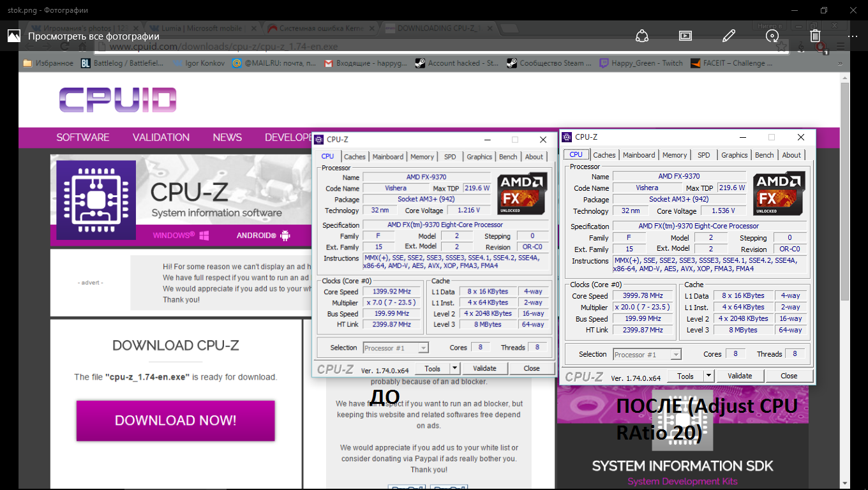
Task: Open the Избранное bookmarks folder
Action: pyautogui.click(x=49, y=63)
